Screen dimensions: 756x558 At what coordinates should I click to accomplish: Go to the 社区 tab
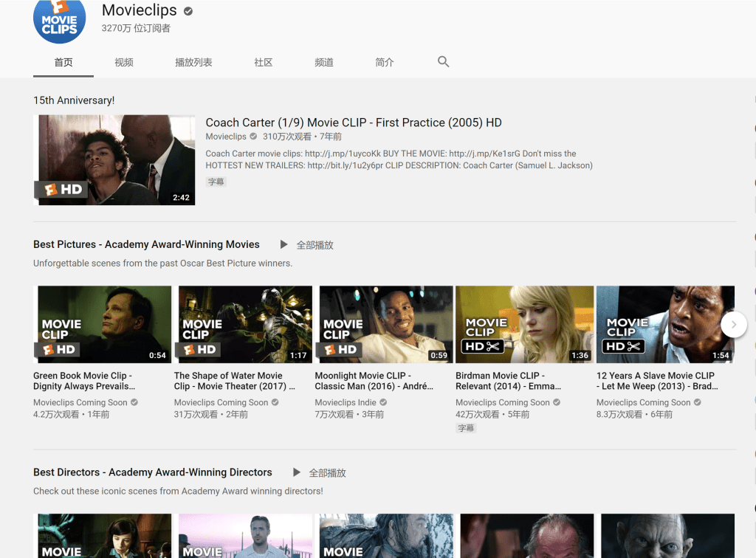(264, 63)
